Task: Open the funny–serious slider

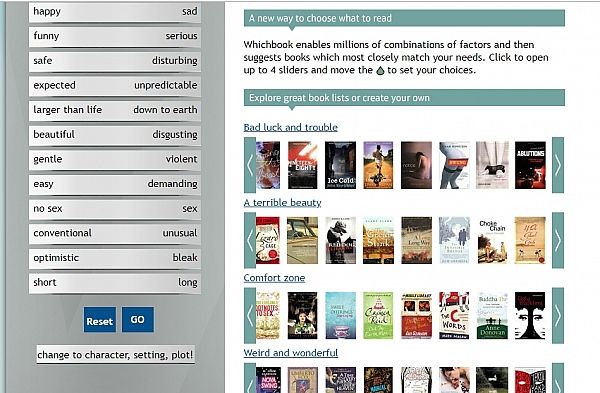Action: click(115, 36)
